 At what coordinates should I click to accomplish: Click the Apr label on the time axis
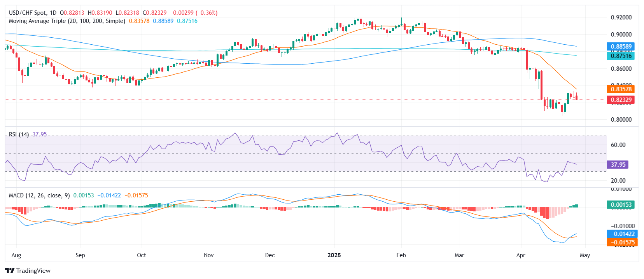(521, 255)
